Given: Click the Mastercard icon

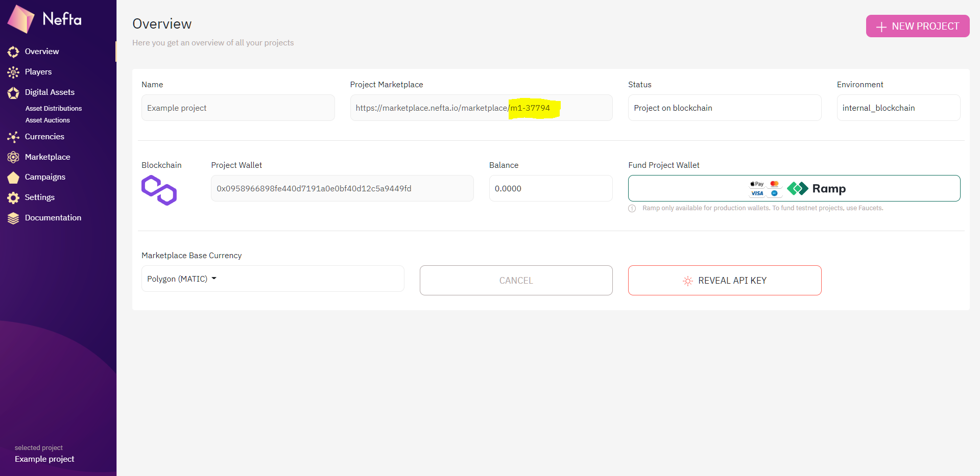Looking at the screenshot, I should (775, 184).
